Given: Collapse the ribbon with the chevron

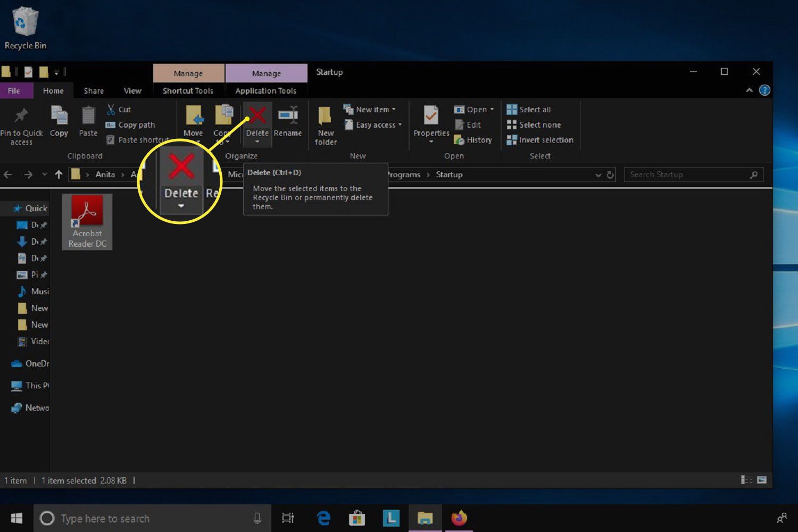Looking at the screenshot, I should [x=749, y=90].
